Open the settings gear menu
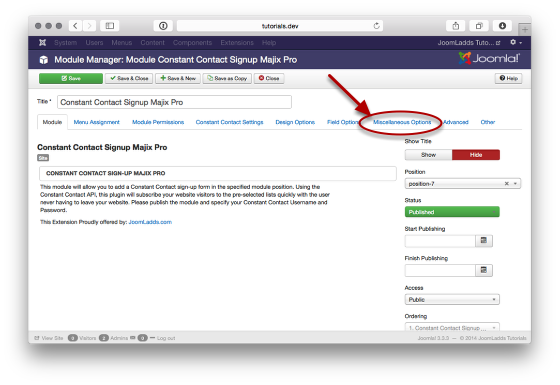This screenshot has height=385, width=560. pos(515,42)
